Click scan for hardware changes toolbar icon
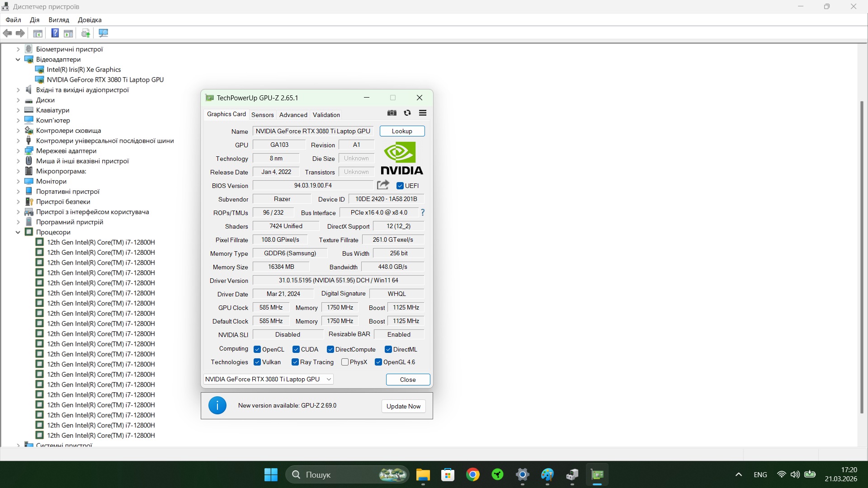The height and width of the screenshot is (488, 868). click(103, 33)
